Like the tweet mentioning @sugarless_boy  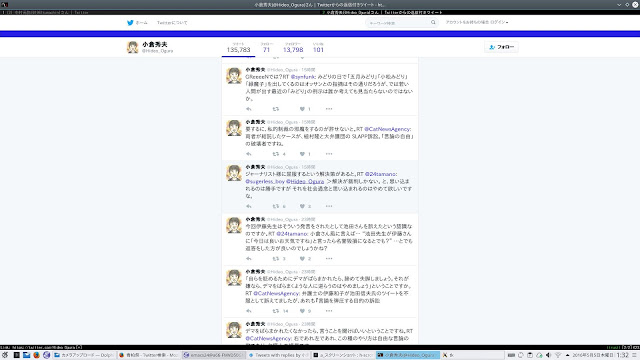point(302,206)
